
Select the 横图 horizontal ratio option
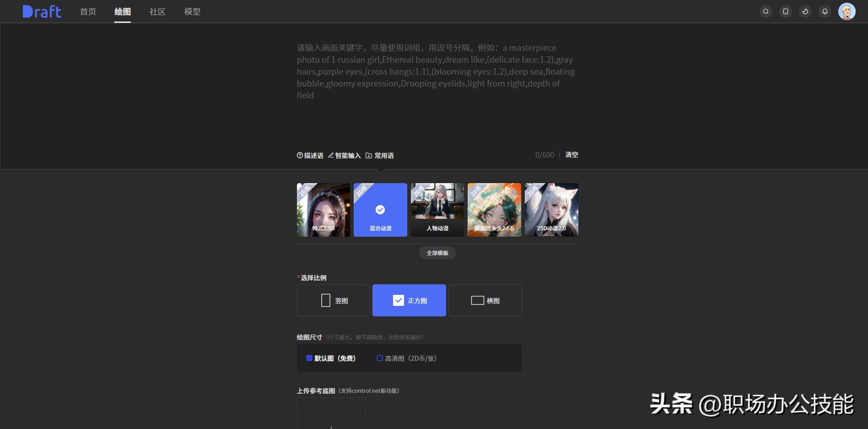pos(485,300)
